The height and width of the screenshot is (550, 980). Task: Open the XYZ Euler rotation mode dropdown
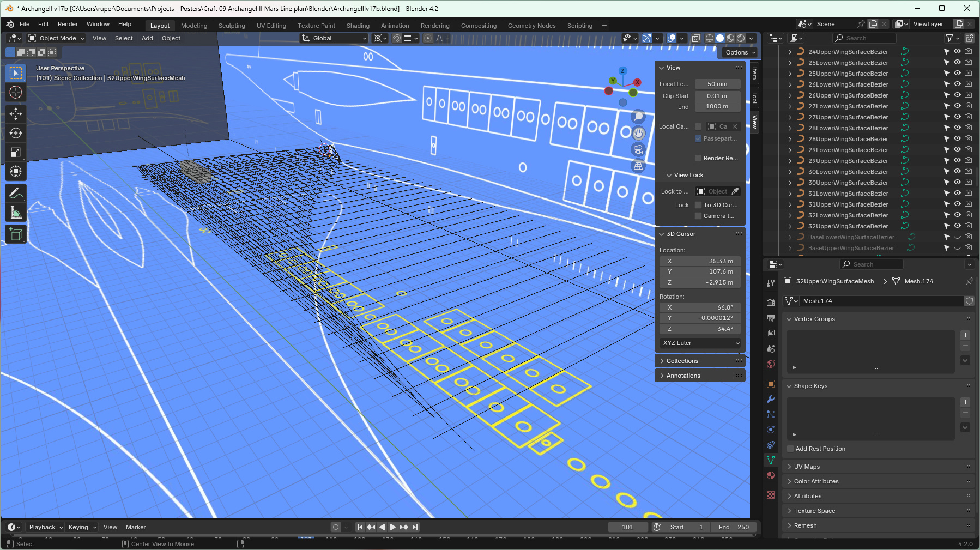[x=700, y=343]
